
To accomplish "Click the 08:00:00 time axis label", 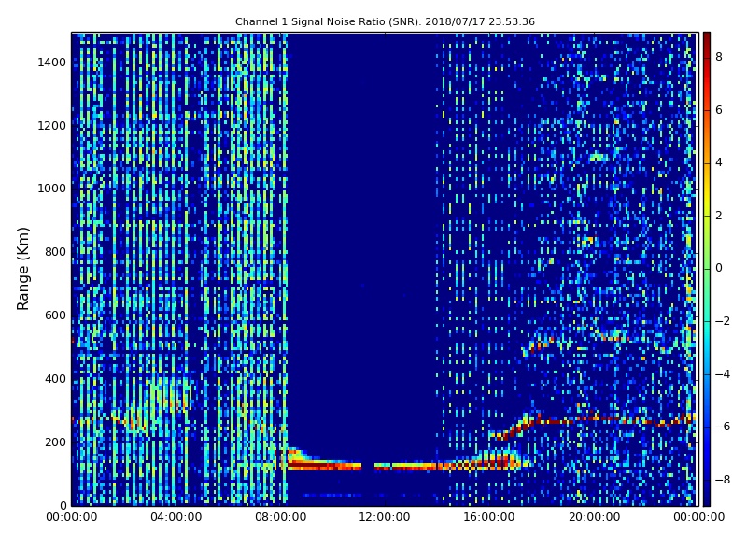I will 281,517.
